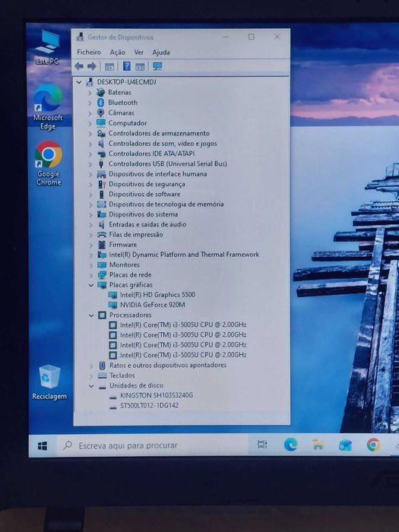
Task: Select Controladores IDE ATA/ATAPI row
Action: coord(151,154)
